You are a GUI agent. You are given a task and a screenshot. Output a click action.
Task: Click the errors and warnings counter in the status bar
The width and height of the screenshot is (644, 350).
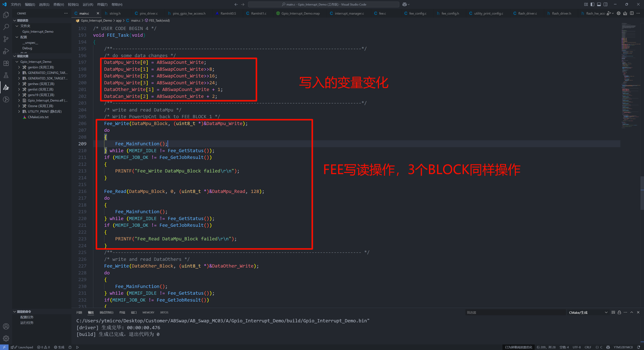click(43, 347)
